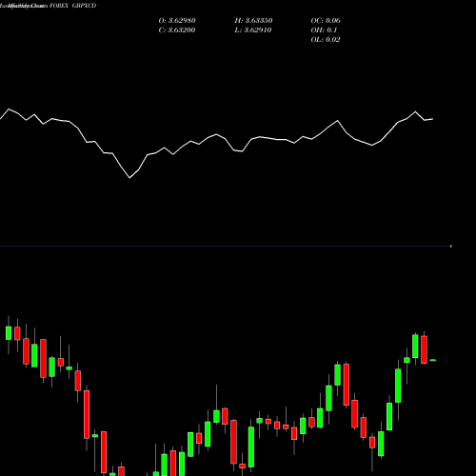Click the low price L: 3.62910
Screen dimensions: 476x476
[253, 30]
